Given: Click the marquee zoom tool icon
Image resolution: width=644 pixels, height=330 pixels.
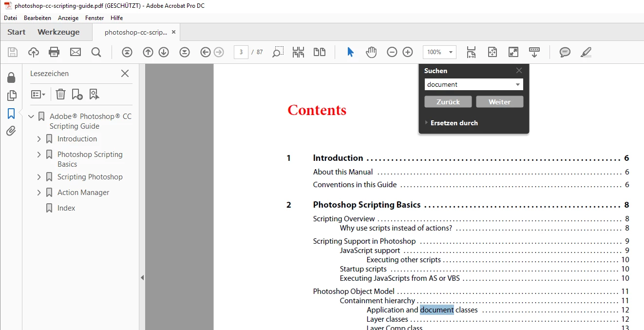Looking at the screenshot, I should pos(278,52).
